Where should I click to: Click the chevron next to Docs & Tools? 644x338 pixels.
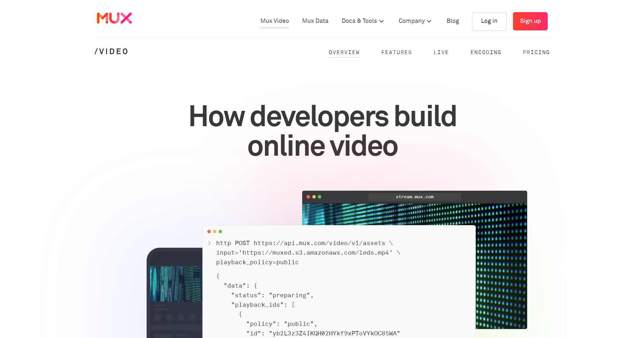tap(381, 21)
